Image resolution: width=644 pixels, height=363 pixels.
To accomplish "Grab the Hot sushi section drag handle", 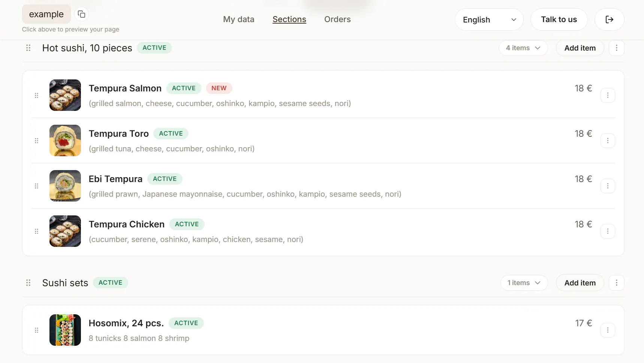I will (28, 48).
